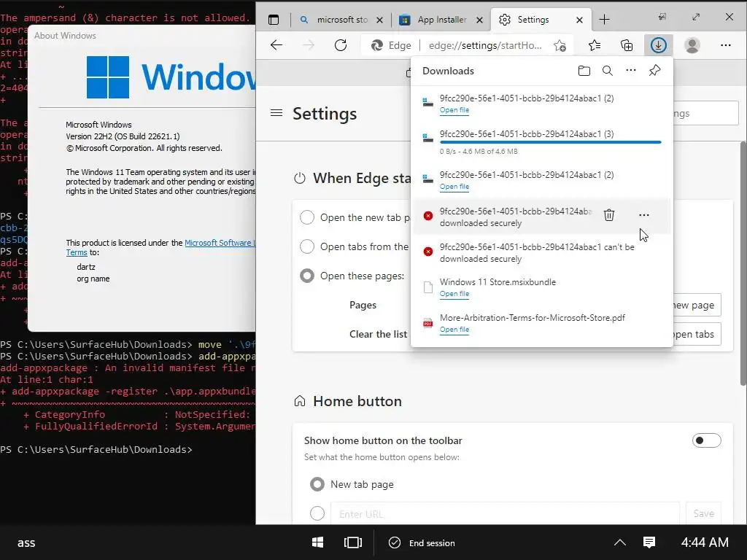
Task: Open more actions for the hovered blocked download
Action: [x=643, y=215]
